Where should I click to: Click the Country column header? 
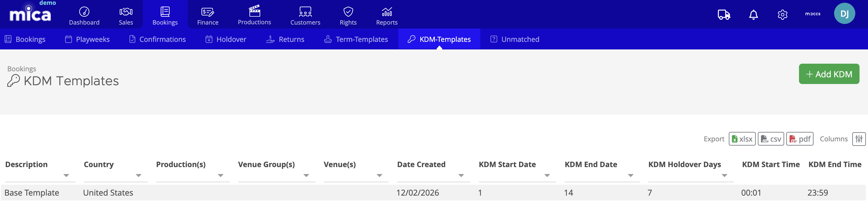coord(99,164)
